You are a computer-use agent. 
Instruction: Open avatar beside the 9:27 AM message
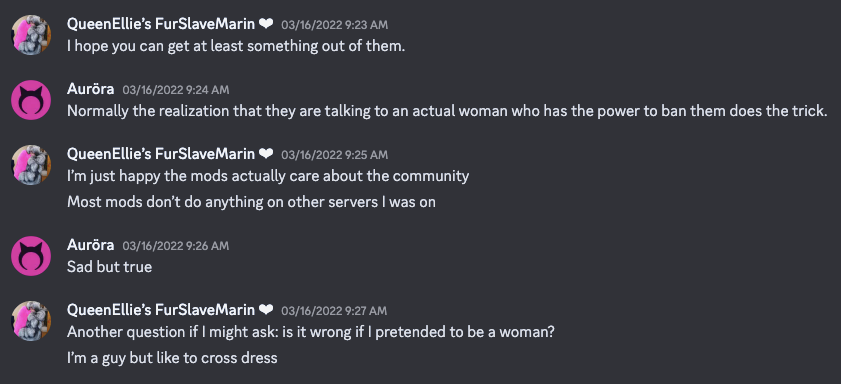click(31, 321)
